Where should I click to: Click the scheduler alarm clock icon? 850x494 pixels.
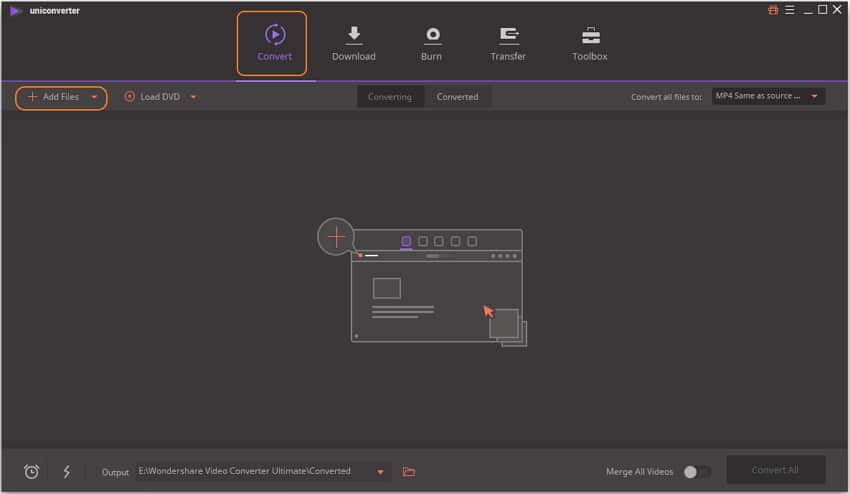tap(31, 472)
